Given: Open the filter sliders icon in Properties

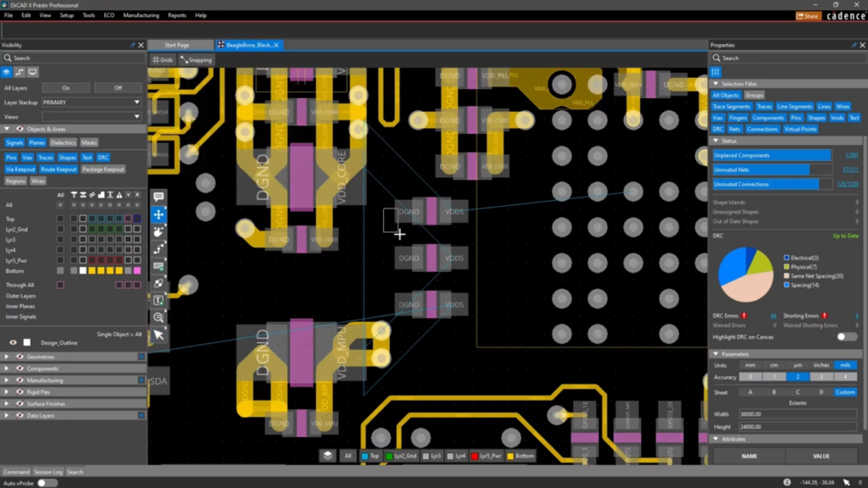Looking at the screenshot, I should coord(715,71).
